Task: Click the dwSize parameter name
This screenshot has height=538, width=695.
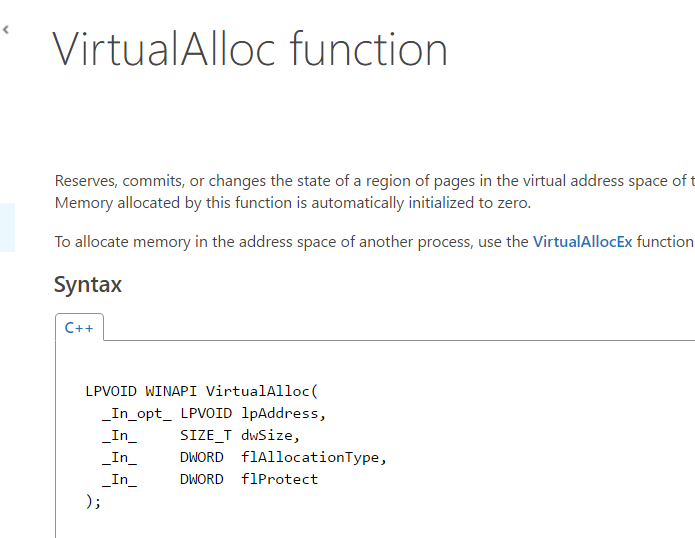Action: point(270,435)
